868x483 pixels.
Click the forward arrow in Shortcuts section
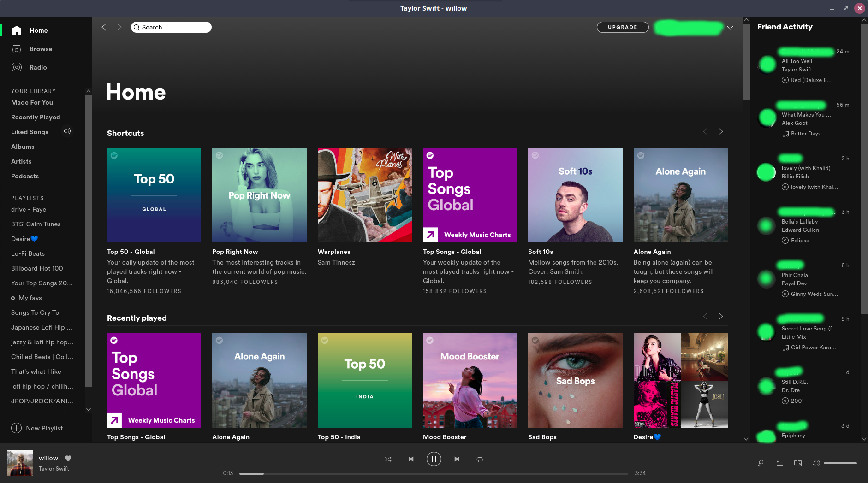(720, 131)
